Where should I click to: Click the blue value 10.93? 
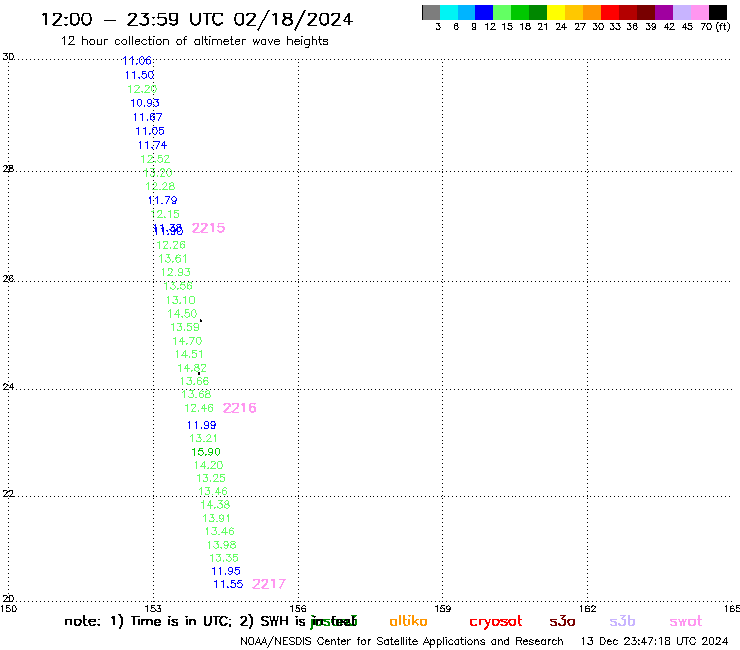[145, 103]
